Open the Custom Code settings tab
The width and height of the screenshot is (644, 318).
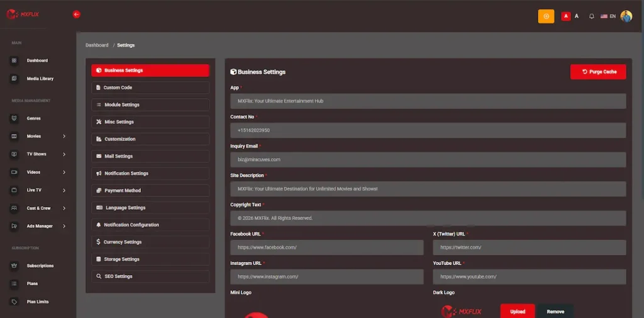(x=150, y=88)
